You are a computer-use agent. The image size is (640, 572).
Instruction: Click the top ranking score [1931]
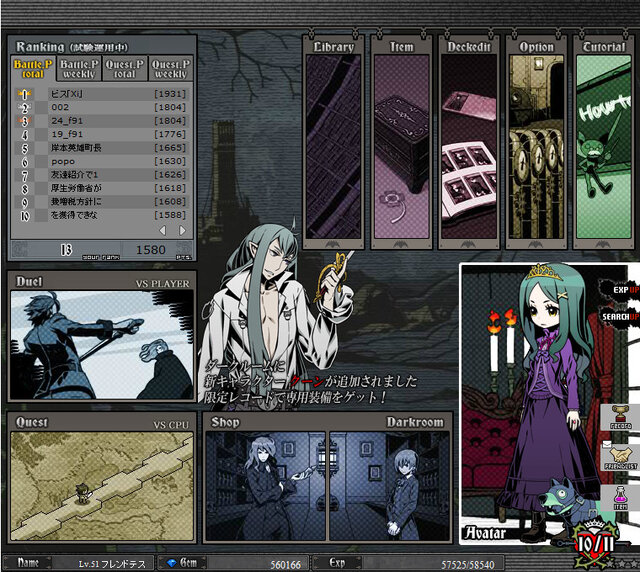pyautogui.click(x=170, y=94)
